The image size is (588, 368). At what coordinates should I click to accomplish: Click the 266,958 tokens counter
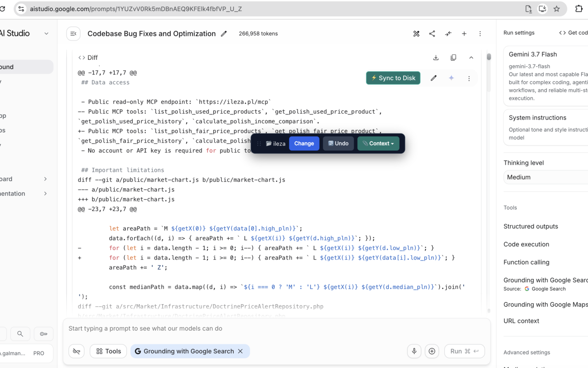pos(258,34)
